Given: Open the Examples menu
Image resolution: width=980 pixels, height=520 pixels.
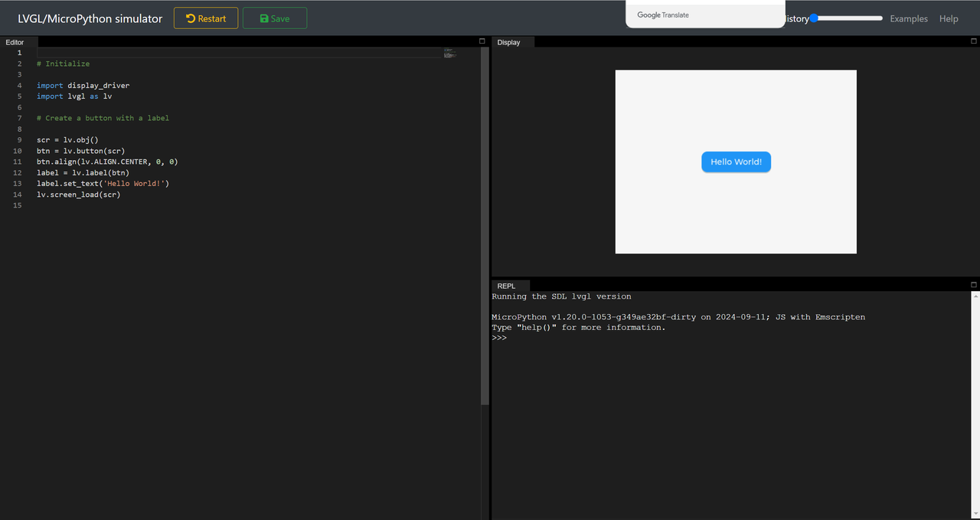Looking at the screenshot, I should tap(908, 18).
